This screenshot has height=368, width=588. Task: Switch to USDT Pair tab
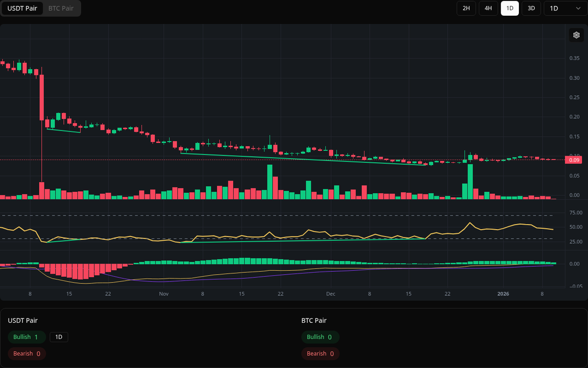point(23,8)
